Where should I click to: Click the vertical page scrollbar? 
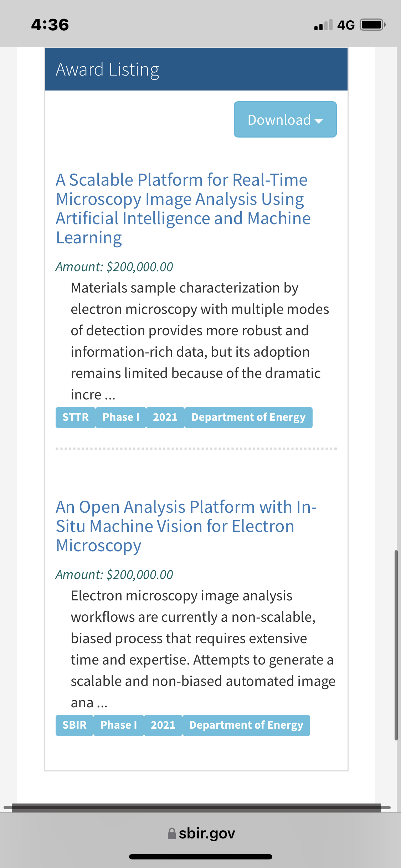(x=396, y=645)
